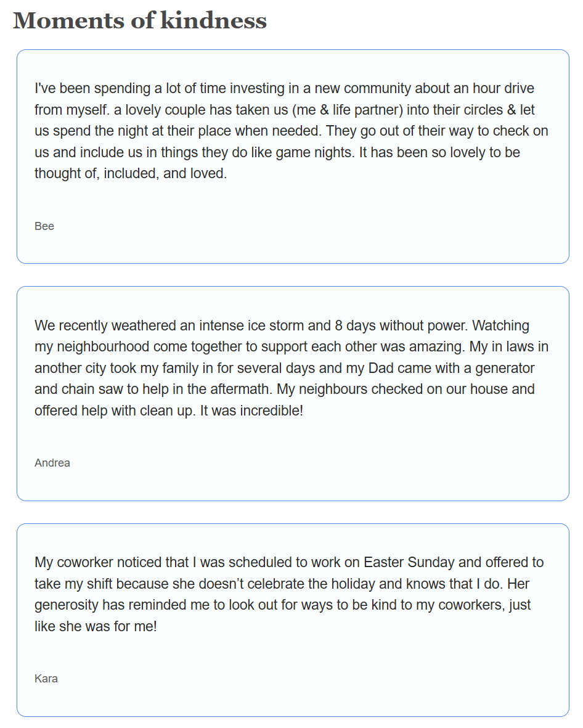583x728 pixels.
Task: Click the "Moments of kindness" heading
Action: [x=140, y=20]
